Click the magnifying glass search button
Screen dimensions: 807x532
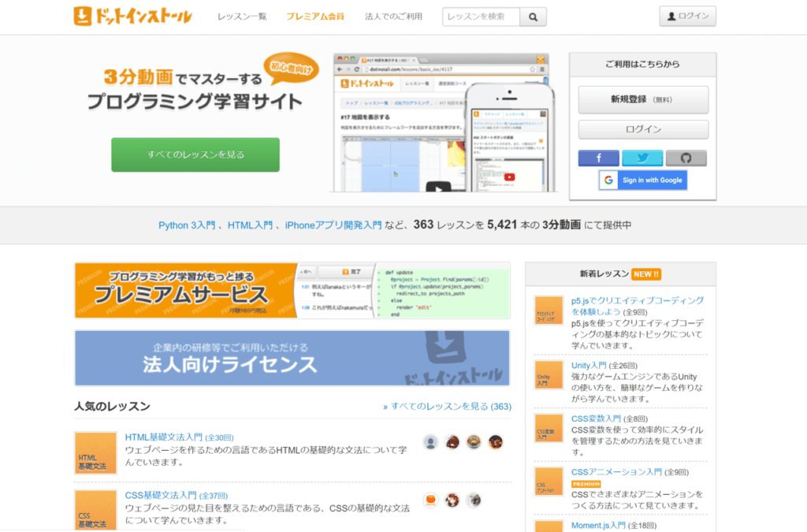(x=533, y=17)
